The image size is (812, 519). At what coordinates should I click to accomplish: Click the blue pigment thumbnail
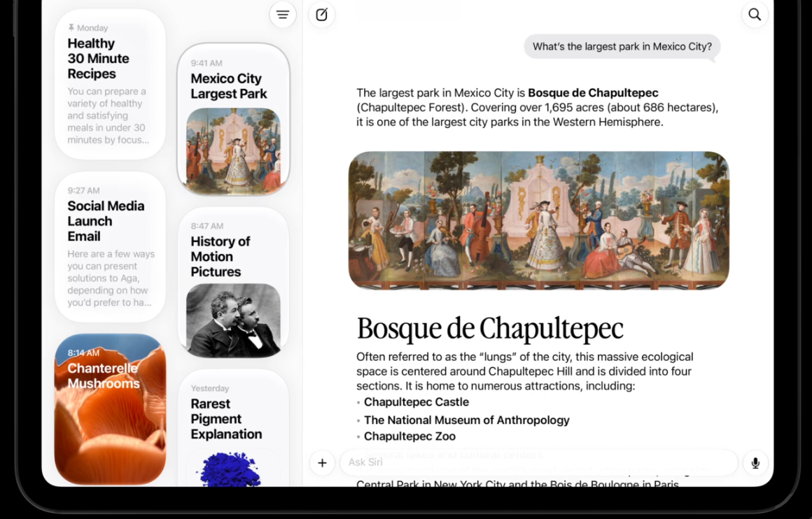click(x=228, y=469)
